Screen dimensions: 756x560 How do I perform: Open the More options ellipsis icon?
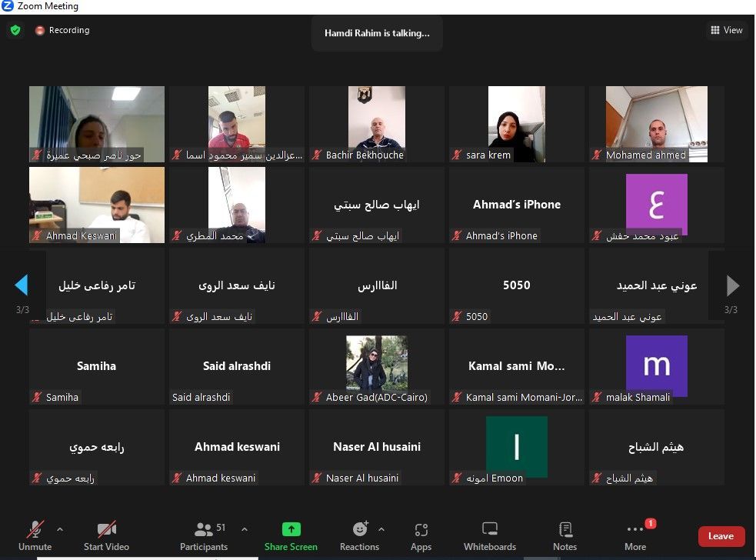pos(635,529)
